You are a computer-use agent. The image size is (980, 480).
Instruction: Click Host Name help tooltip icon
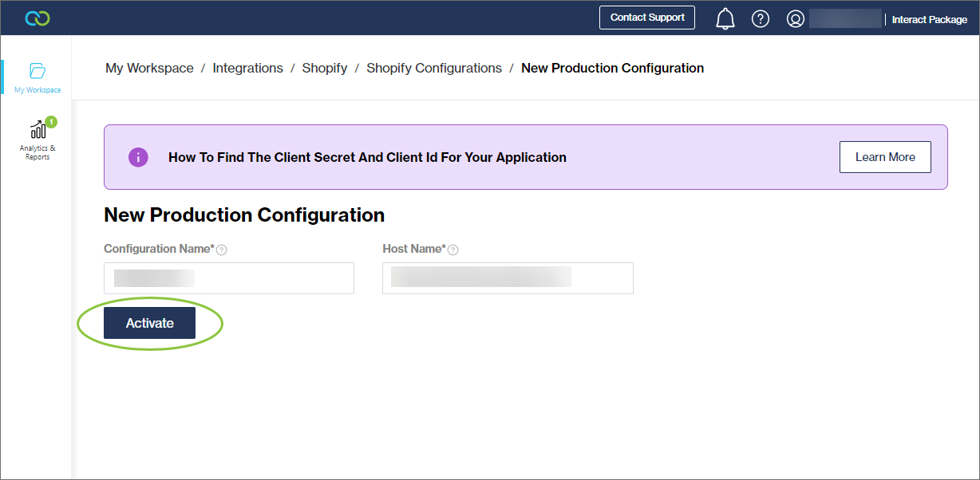coord(453,250)
